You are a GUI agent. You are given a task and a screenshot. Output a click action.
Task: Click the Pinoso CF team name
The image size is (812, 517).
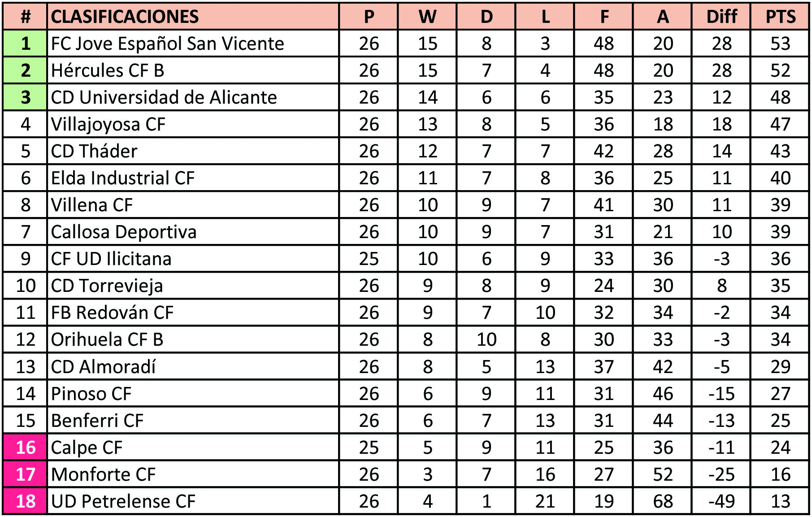click(91, 393)
